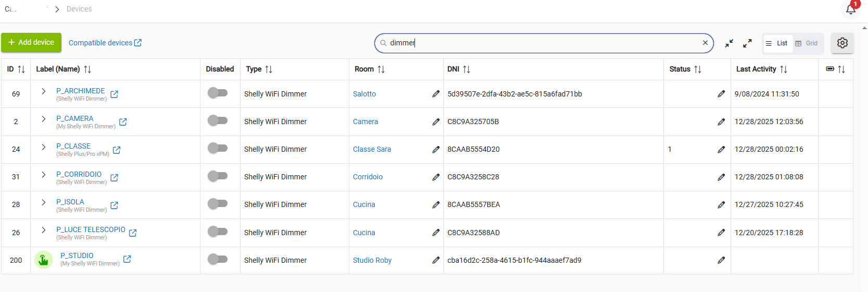Expand the P_CAMERA device row

click(44, 119)
